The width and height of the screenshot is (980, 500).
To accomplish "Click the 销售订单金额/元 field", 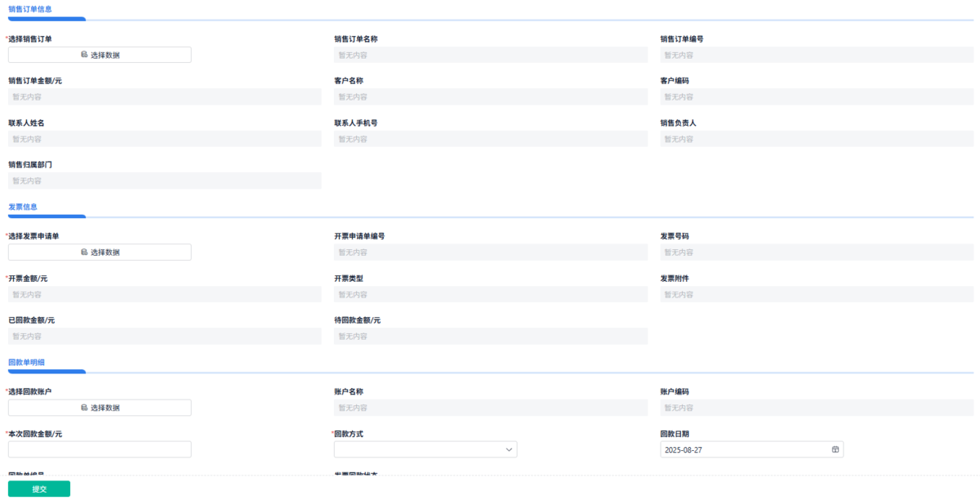I will coord(165,96).
